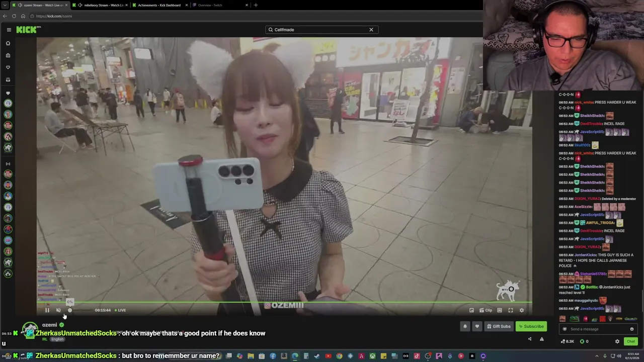Adjust the stream volume slider
The height and width of the screenshot is (362, 644).
pos(79,310)
